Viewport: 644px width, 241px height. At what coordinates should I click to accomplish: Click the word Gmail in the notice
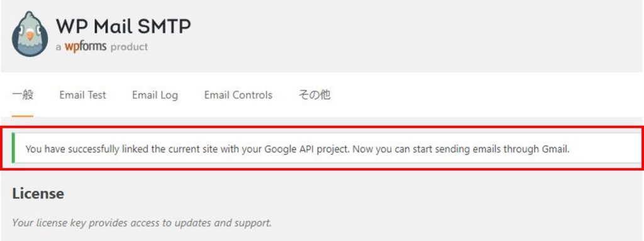pos(557,149)
